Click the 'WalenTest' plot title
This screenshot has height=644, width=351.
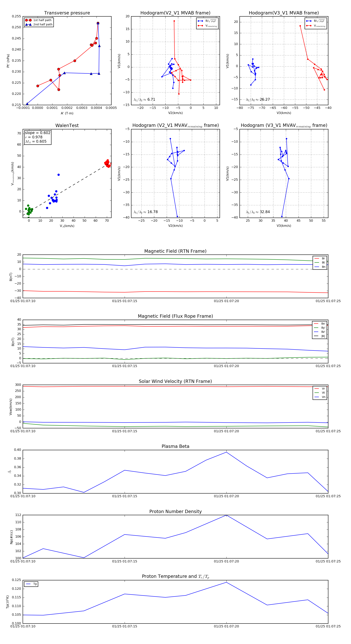coord(67,125)
